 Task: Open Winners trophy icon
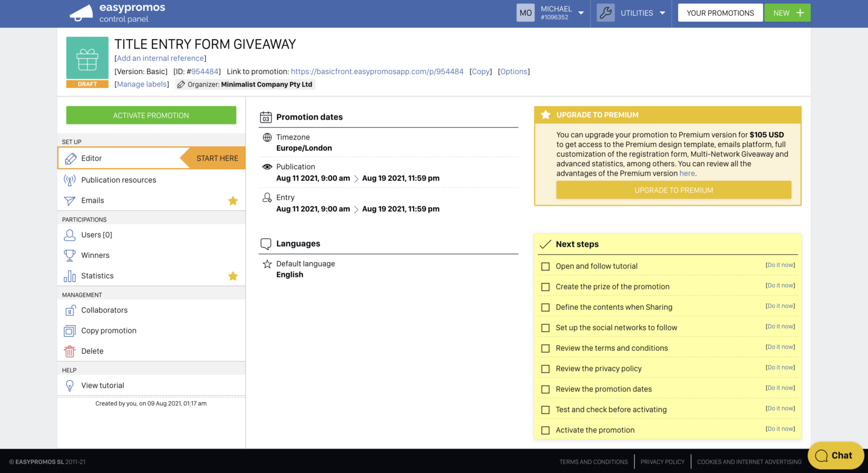[70, 255]
